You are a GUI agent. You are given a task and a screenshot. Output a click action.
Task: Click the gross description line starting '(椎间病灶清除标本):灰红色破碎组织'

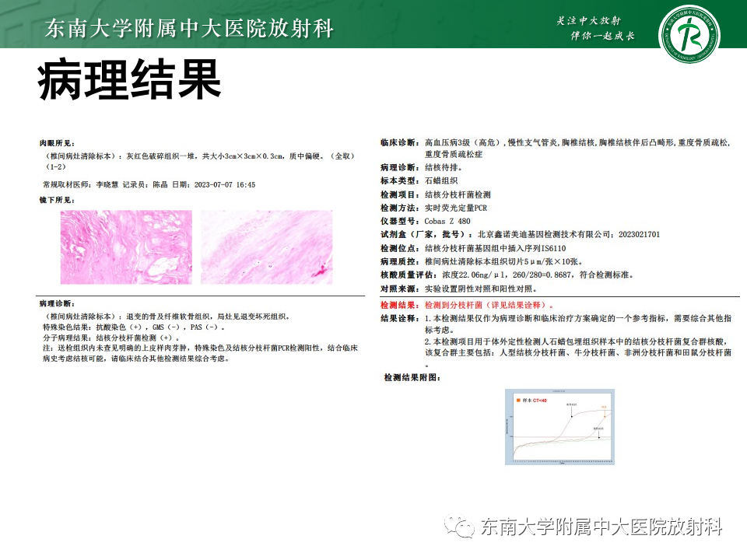(200, 156)
